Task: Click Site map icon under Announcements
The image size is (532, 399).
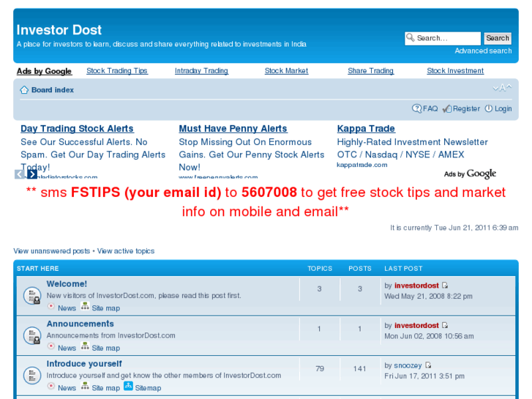Action: click(85, 346)
